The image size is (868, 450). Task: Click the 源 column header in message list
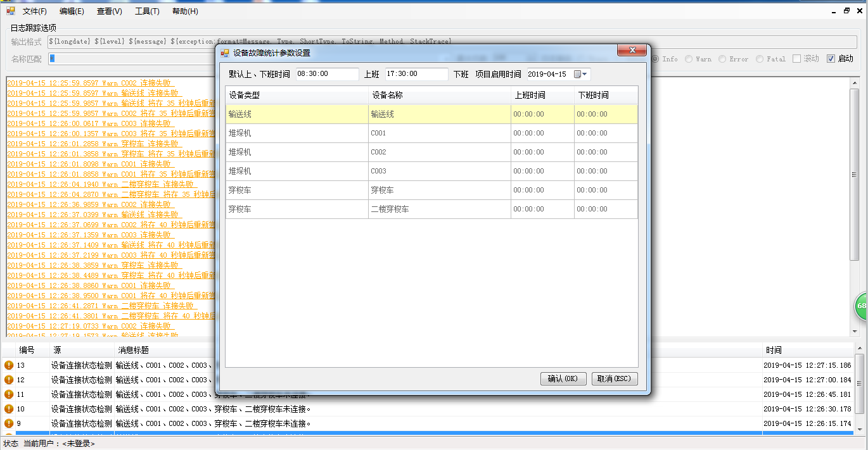point(82,350)
